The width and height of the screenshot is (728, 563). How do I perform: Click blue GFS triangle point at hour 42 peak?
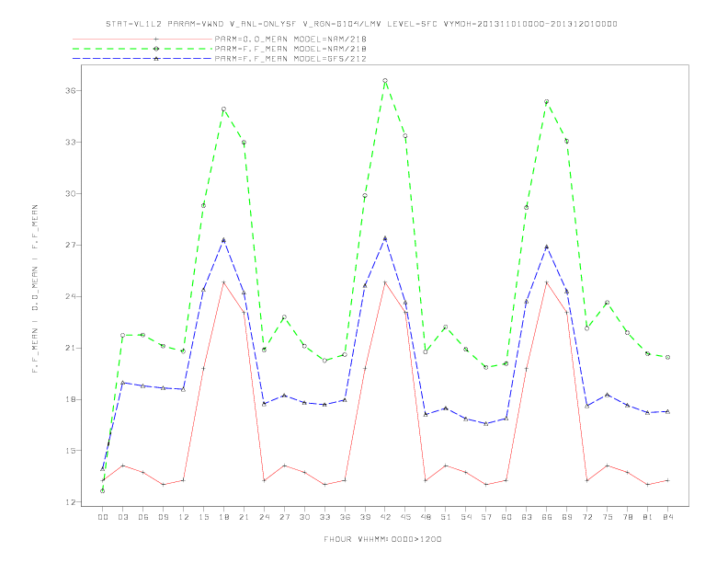[385, 238]
